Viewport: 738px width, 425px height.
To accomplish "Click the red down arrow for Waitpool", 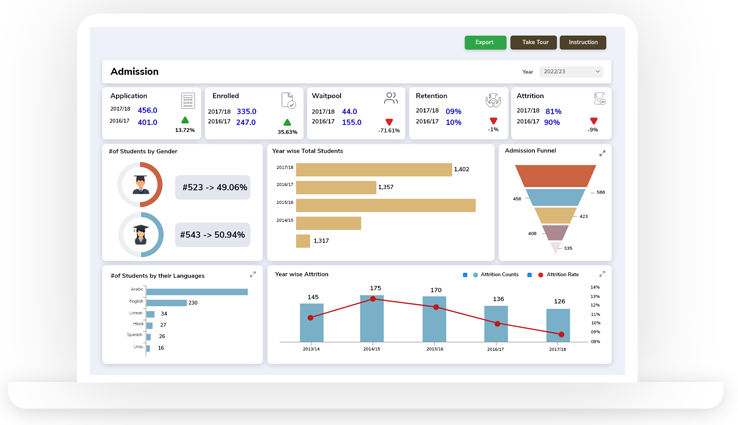I will pos(389,122).
